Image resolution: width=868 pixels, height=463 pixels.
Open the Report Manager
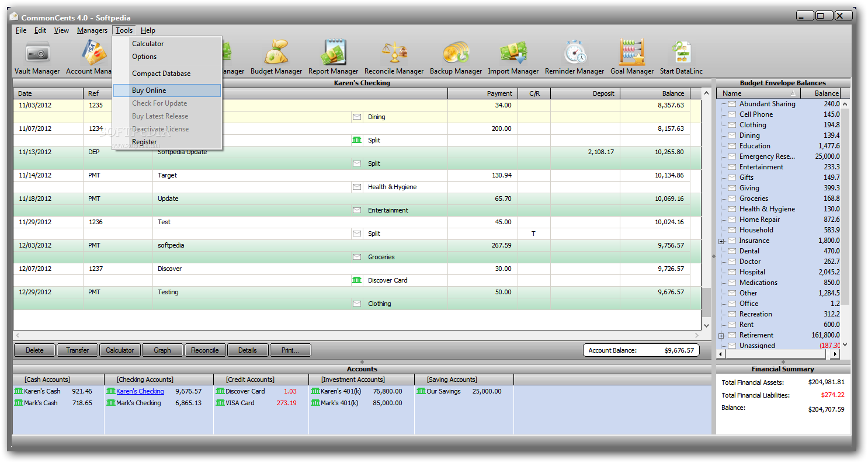[333, 57]
